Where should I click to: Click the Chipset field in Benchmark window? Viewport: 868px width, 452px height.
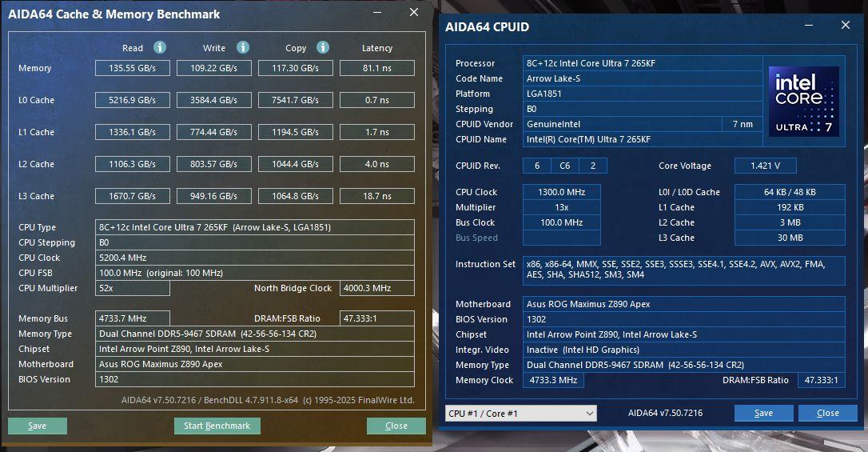click(x=255, y=349)
